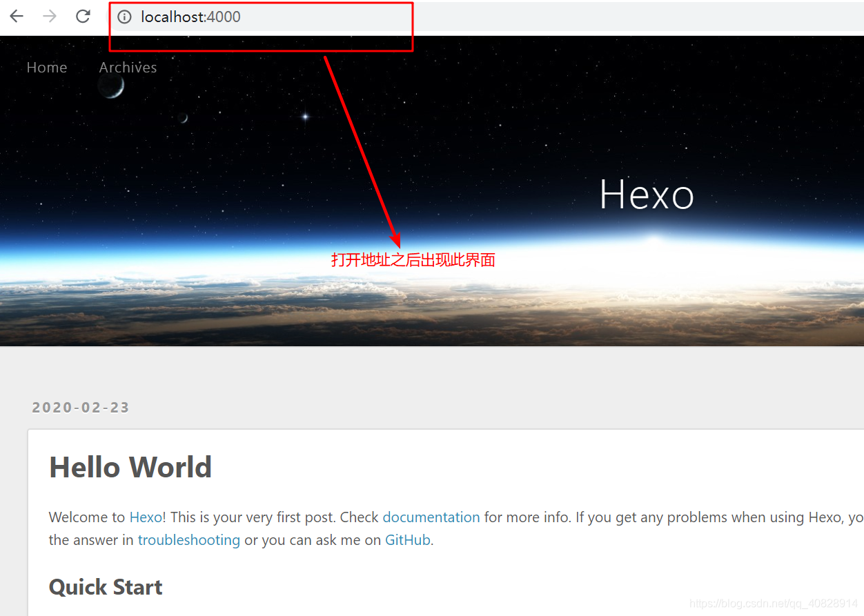This screenshot has height=616, width=864.
Task: Open the 2020-02-23 post date link
Action: [81, 408]
